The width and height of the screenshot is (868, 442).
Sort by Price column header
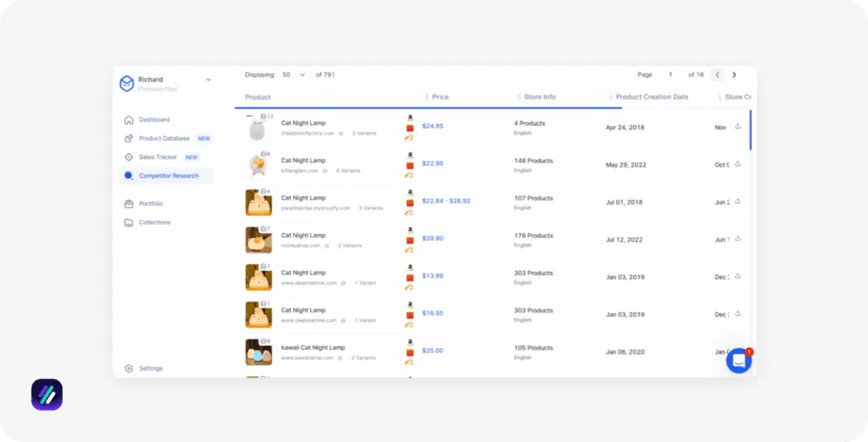coord(440,97)
